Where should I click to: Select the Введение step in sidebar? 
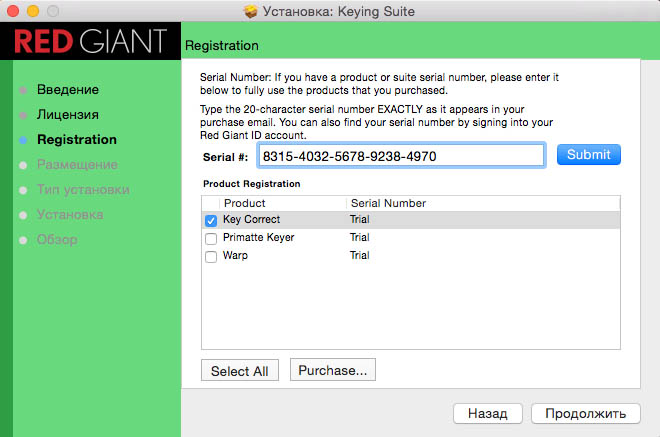(68, 90)
